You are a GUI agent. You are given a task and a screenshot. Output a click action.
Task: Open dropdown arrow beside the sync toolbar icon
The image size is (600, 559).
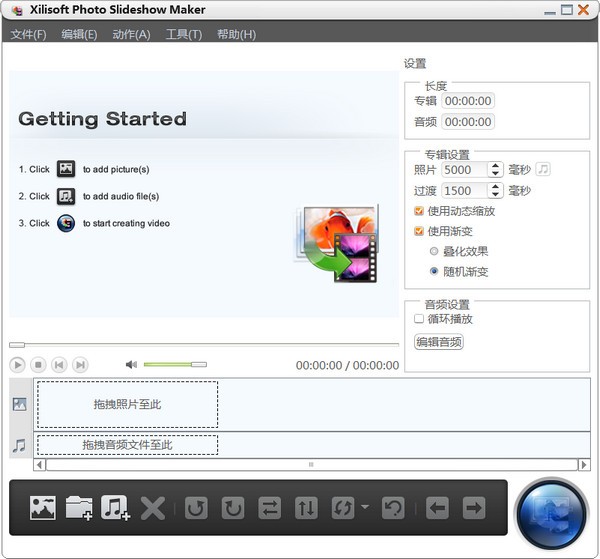pyautogui.click(x=365, y=508)
